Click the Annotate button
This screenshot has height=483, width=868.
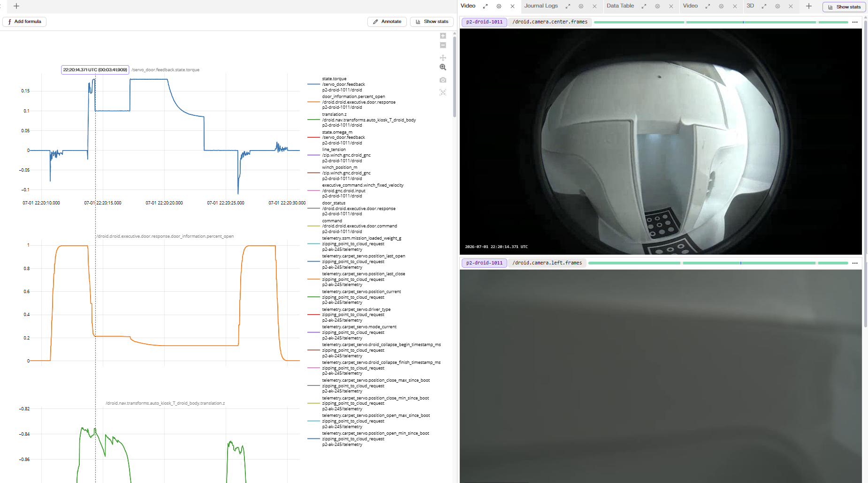pos(387,22)
